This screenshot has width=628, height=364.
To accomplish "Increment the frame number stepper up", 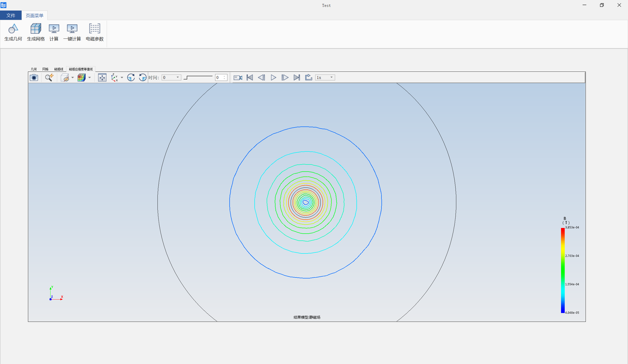I will click(x=224, y=76).
